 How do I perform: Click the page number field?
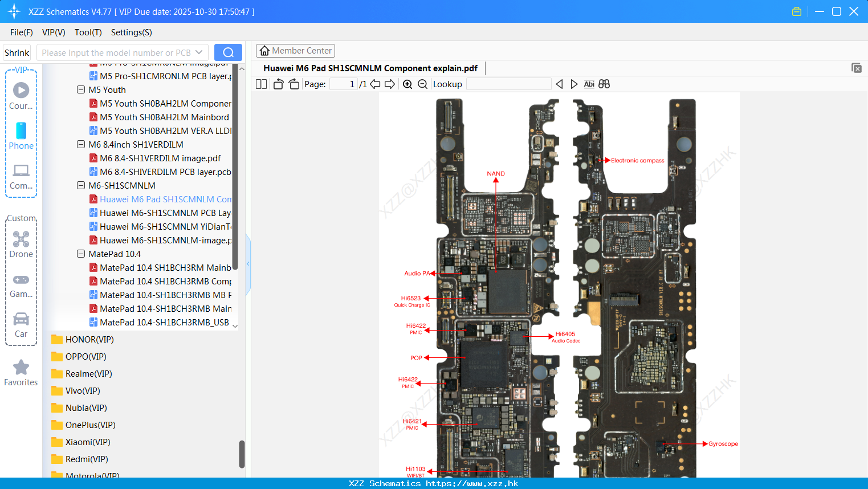344,84
